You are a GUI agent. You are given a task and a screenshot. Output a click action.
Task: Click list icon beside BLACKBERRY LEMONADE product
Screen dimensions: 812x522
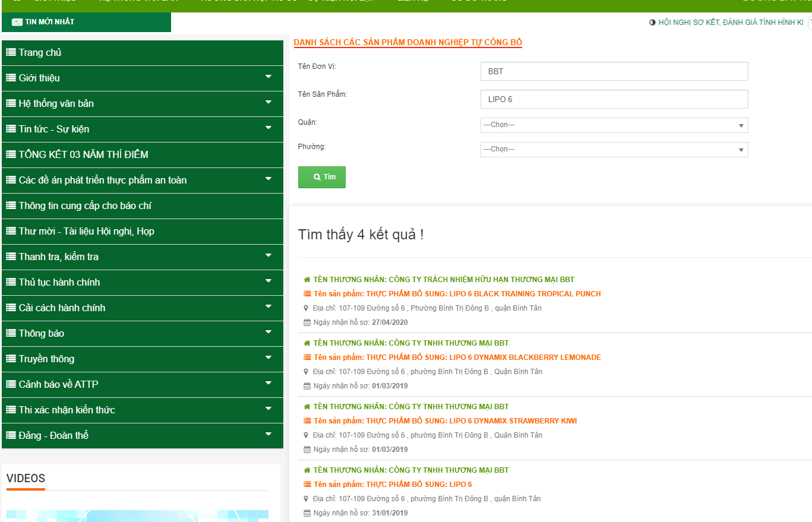[x=307, y=358]
